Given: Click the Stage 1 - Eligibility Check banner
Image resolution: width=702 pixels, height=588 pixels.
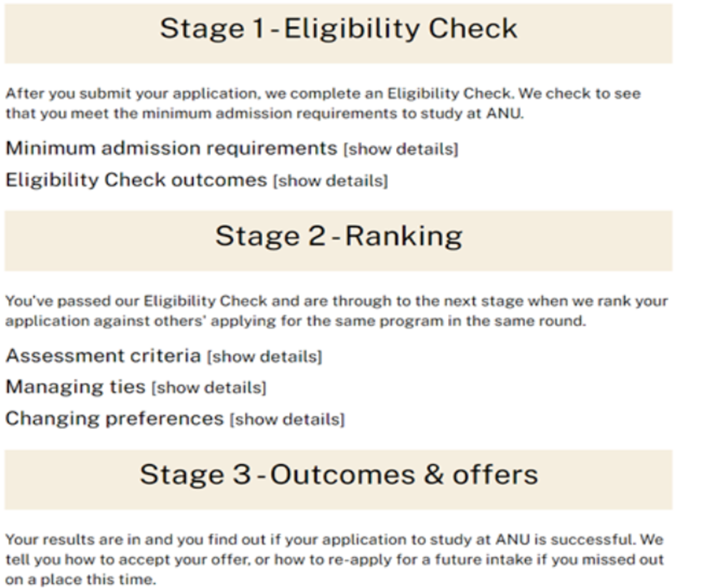Looking at the screenshot, I should pos(338,33).
